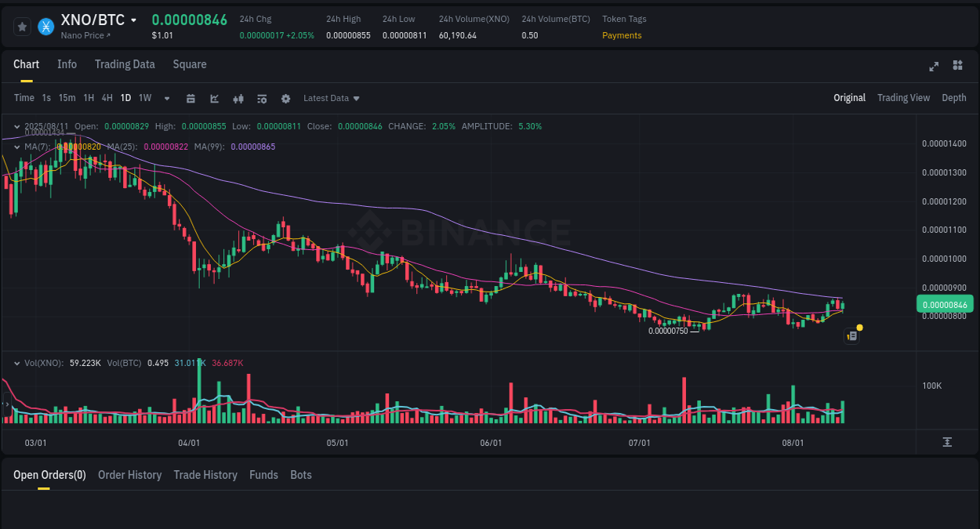980x529 pixels.
Task: Switch to Trading View chart mode
Action: click(903, 98)
